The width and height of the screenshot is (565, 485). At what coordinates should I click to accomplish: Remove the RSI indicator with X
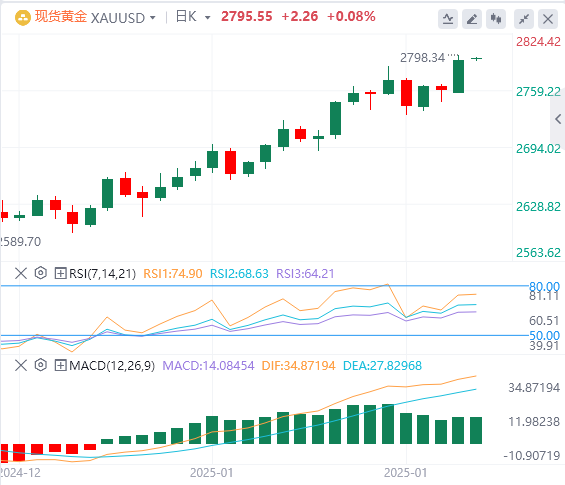[21, 273]
